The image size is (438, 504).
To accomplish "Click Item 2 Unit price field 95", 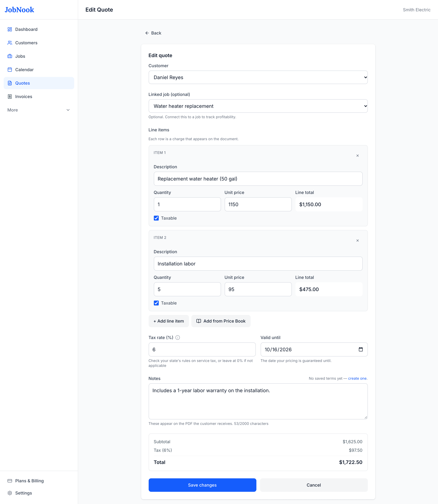I will tap(258, 289).
